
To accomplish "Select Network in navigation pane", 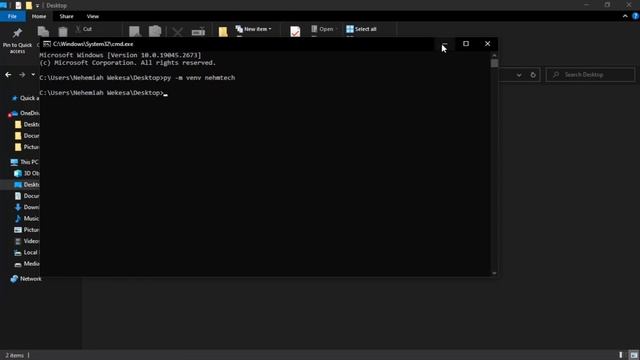I will [25, 279].
